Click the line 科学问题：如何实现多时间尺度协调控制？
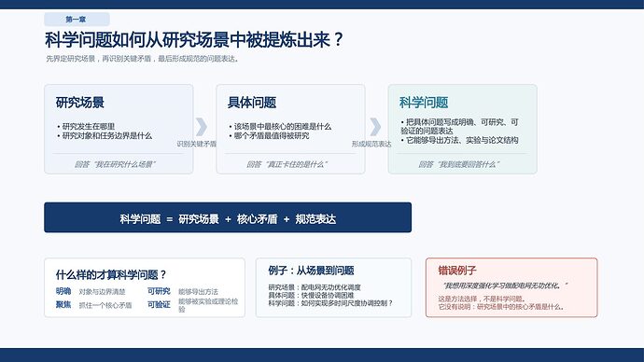Viewport: 644px width, 362px height. (330, 303)
